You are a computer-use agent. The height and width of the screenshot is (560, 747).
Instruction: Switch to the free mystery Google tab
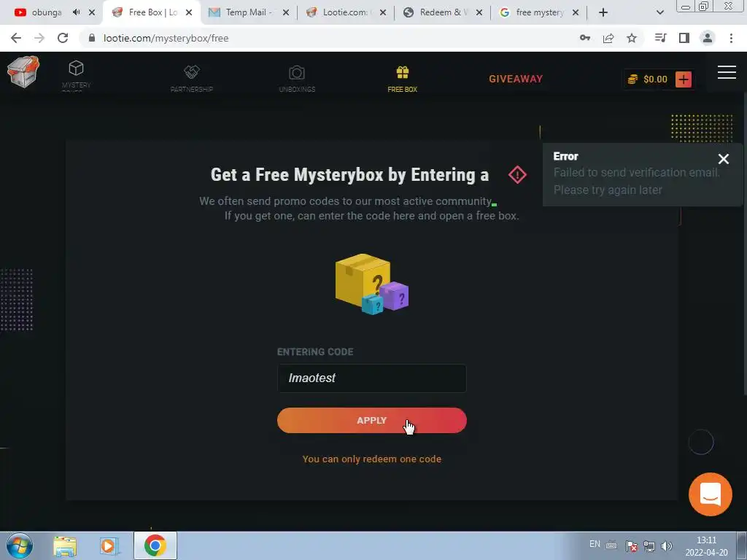pos(539,12)
